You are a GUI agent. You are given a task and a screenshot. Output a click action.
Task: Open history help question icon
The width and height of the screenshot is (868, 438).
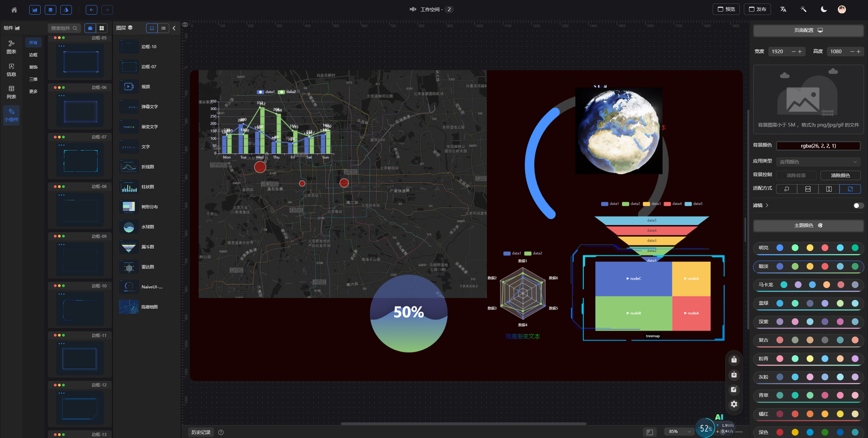pos(221,432)
